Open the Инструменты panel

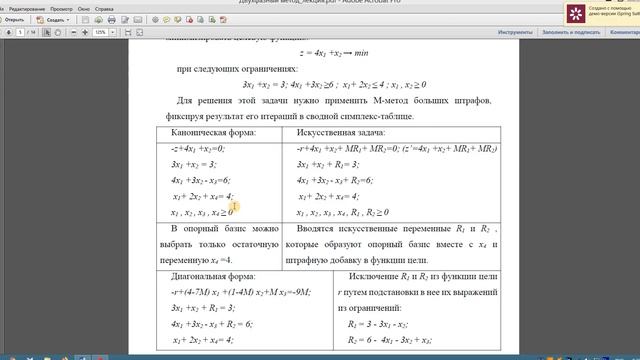(x=515, y=32)
